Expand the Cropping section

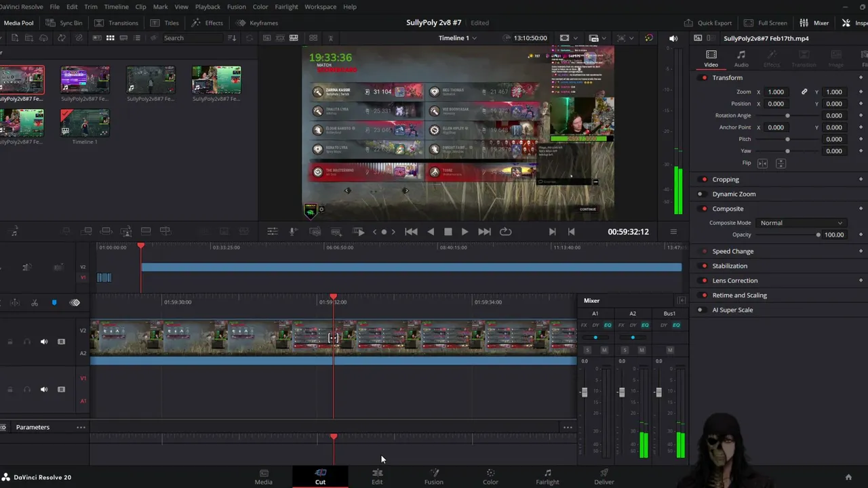click(x=726, y=180)
